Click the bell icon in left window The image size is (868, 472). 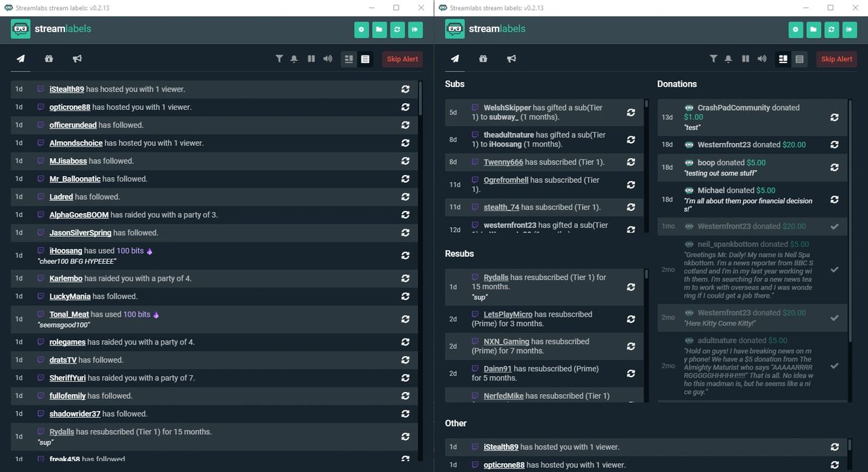pos(294,59)
